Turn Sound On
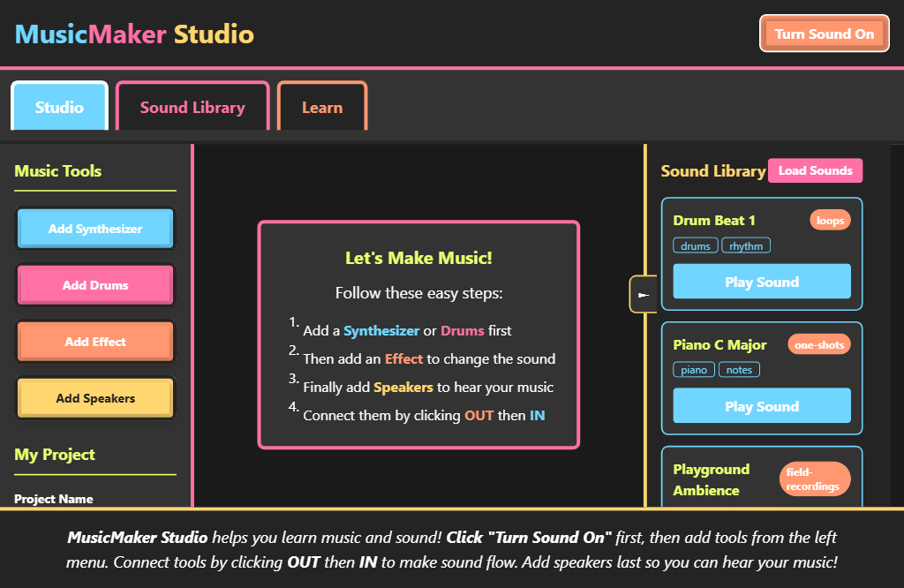The height and width of the screenshot is (588, 904). (x=824, y=33)
